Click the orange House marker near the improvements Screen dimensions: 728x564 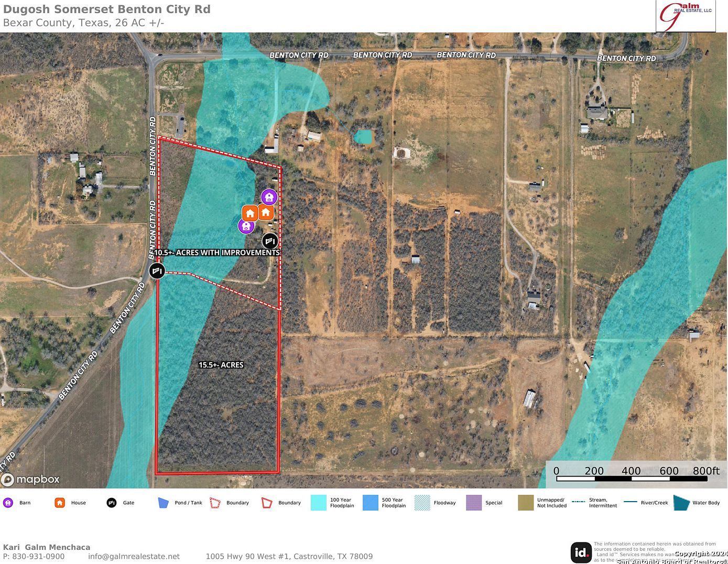[250, 213]
